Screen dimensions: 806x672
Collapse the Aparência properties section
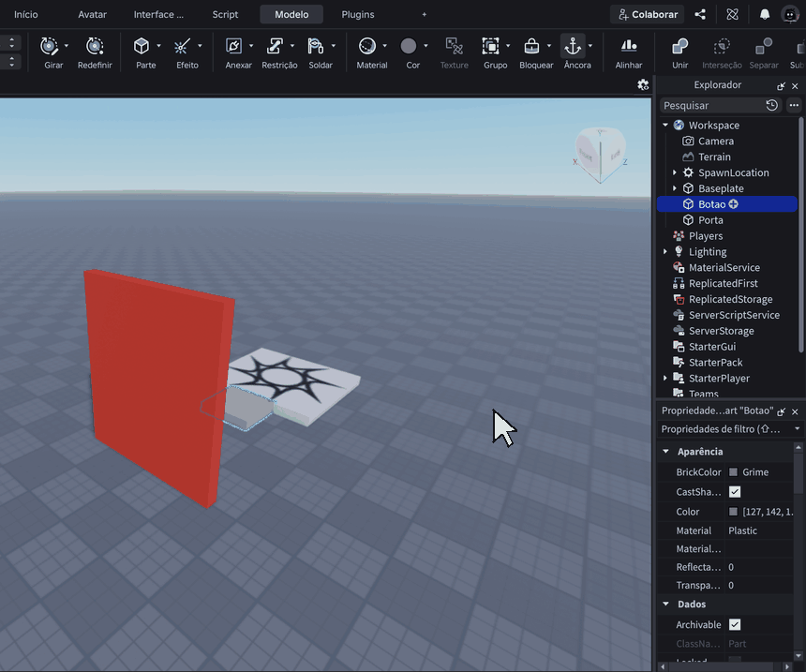tap(666, 452)
